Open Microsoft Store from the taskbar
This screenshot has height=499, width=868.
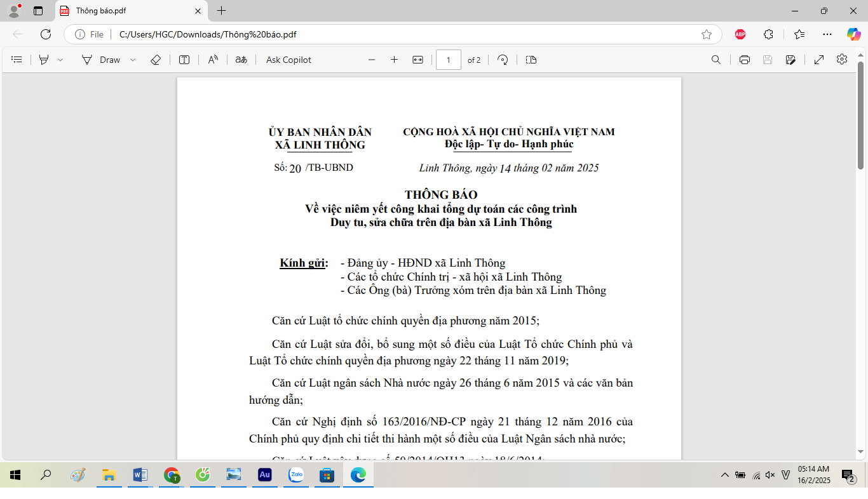click(327, 475)
